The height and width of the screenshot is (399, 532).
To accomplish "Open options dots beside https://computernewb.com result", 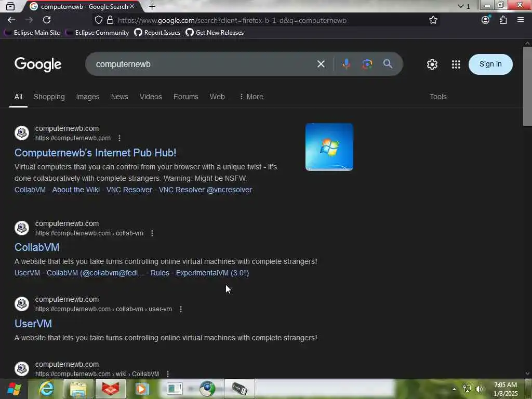I will coord(119,138).
